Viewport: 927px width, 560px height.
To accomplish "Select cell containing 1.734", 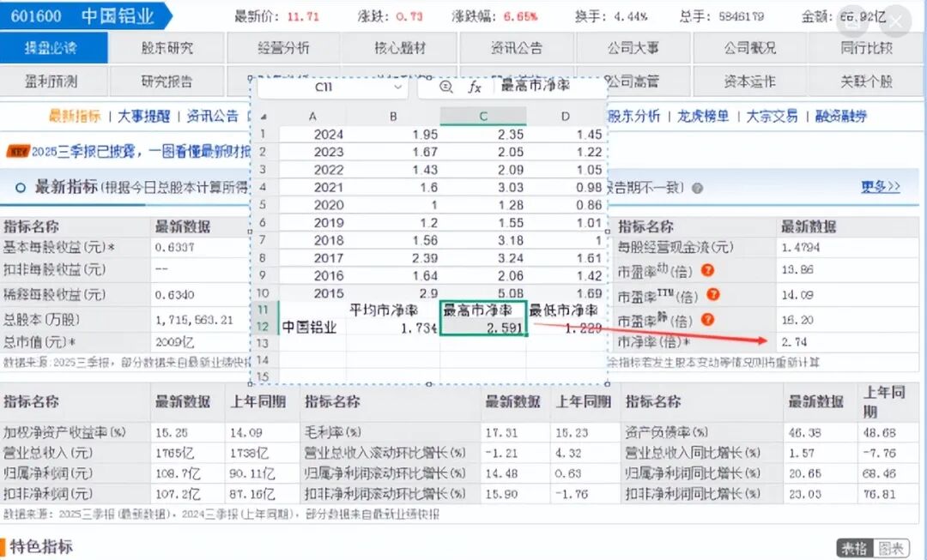I will click(393, 328).
